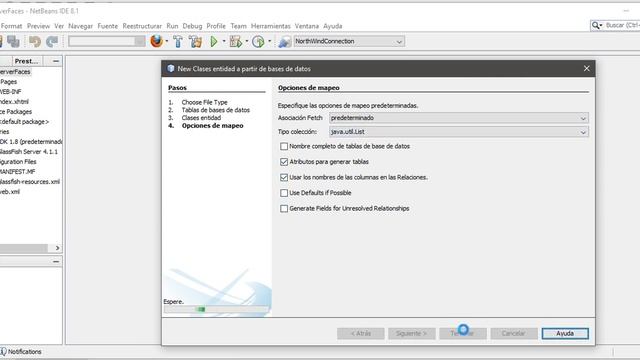Select Configuration Files node in project tree
Viewport: 640px width, 360px height.
coord(18,162)
